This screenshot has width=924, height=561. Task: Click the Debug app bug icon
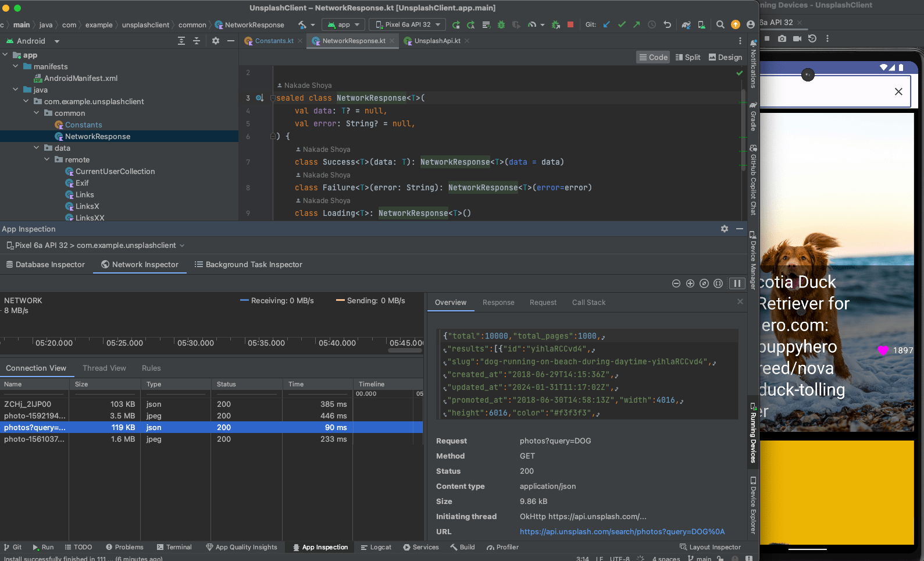(501, 24)
